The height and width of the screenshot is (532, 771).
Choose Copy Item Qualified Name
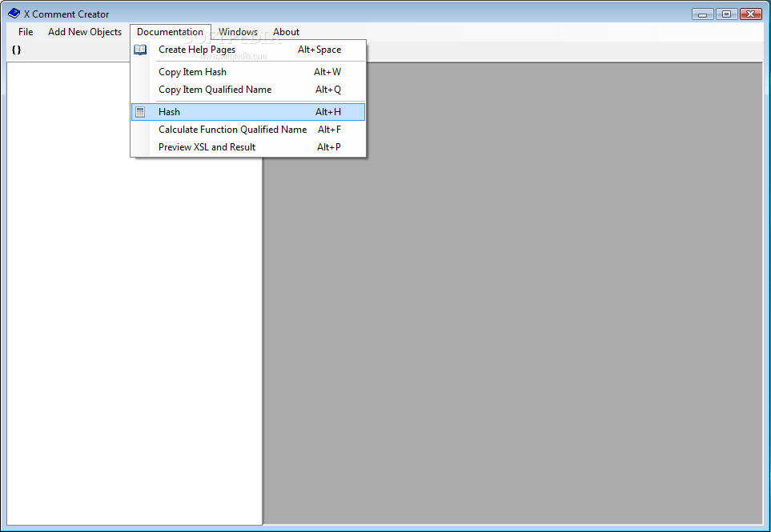tap(248, 90)
